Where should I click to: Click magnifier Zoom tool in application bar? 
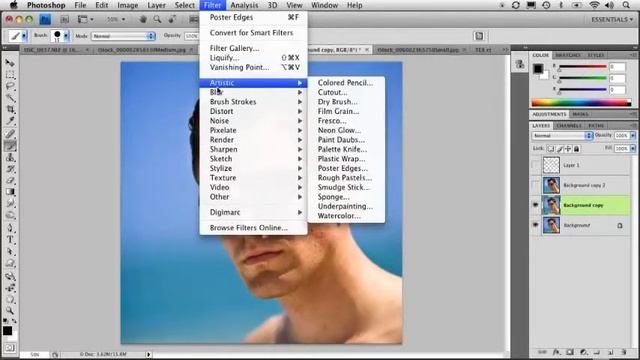(x=157, y=19)
